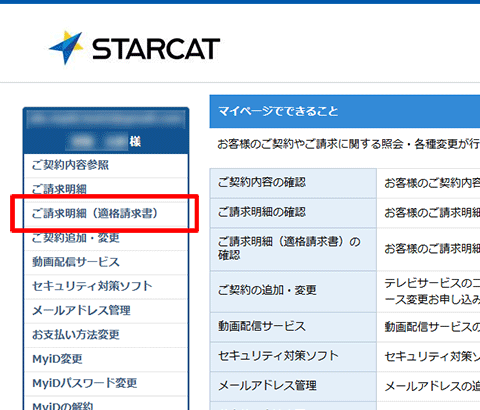Viewport: 480px width, 410px height.
Task: Click メールアドレス管理 row in main table
Action: [x=293, y=386]
